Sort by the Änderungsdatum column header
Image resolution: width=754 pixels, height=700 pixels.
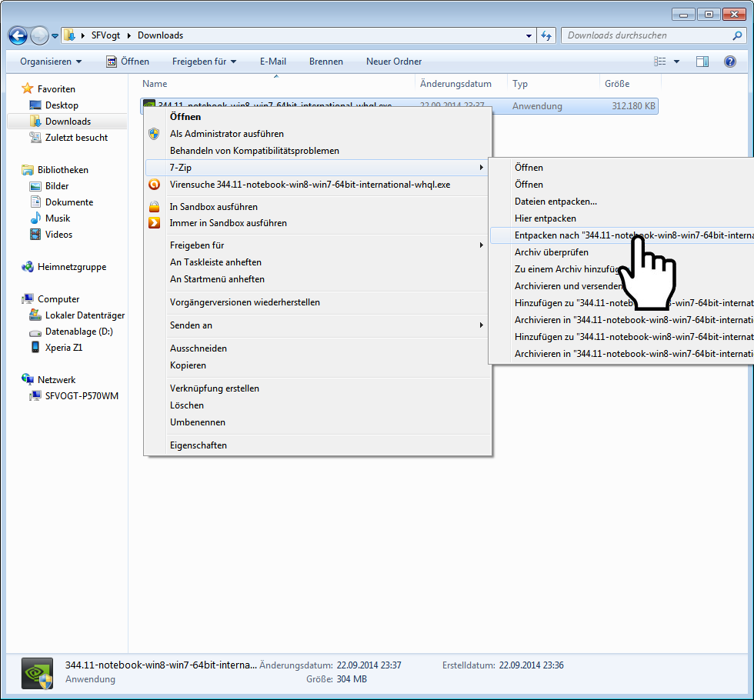pyautogui.click(x=461, y=84)
